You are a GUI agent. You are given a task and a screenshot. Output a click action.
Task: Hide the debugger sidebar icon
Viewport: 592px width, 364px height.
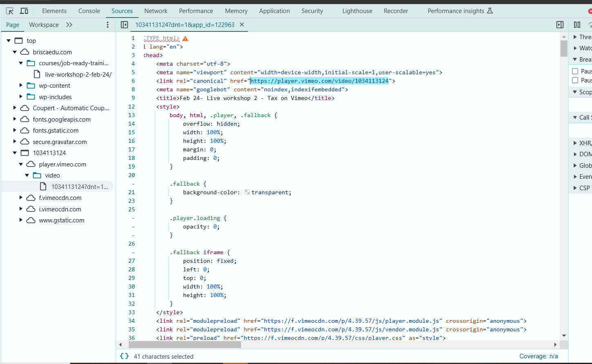560,25
